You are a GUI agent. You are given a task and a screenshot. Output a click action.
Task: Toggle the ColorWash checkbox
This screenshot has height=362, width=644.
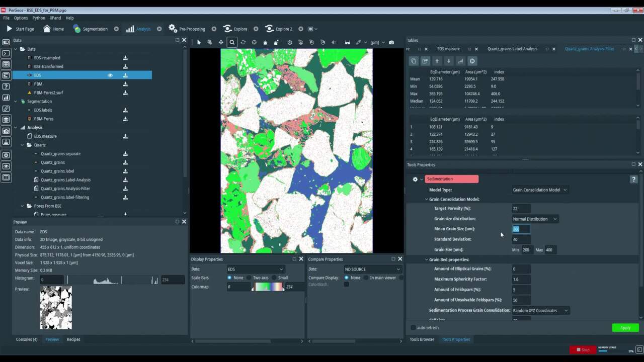point(346,285)
